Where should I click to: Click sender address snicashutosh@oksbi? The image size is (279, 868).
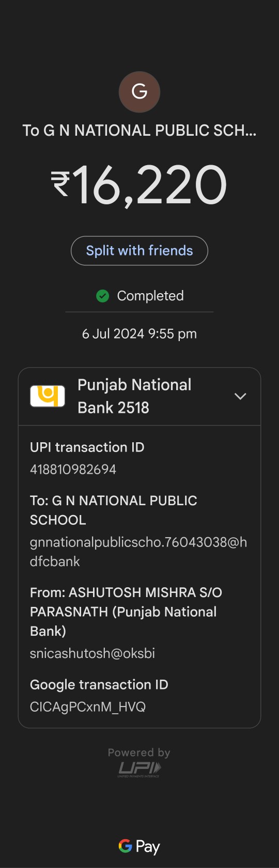92,653
